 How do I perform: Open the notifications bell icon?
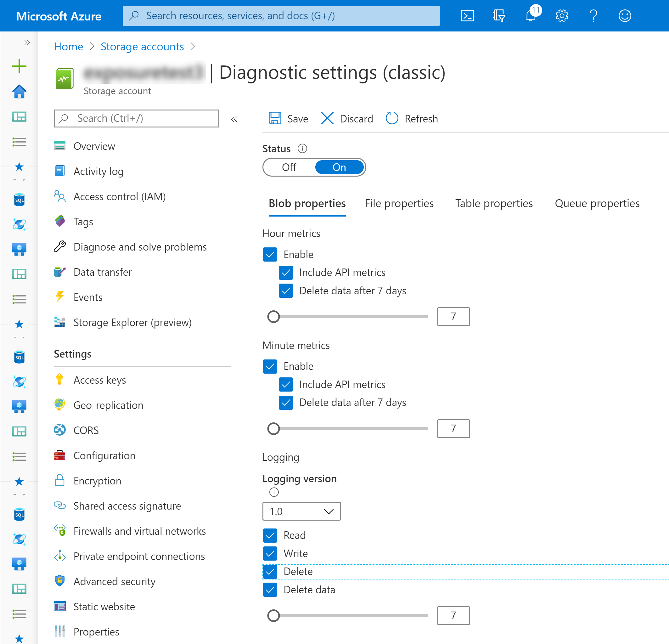pyautogui.click(x=530, y=16)
